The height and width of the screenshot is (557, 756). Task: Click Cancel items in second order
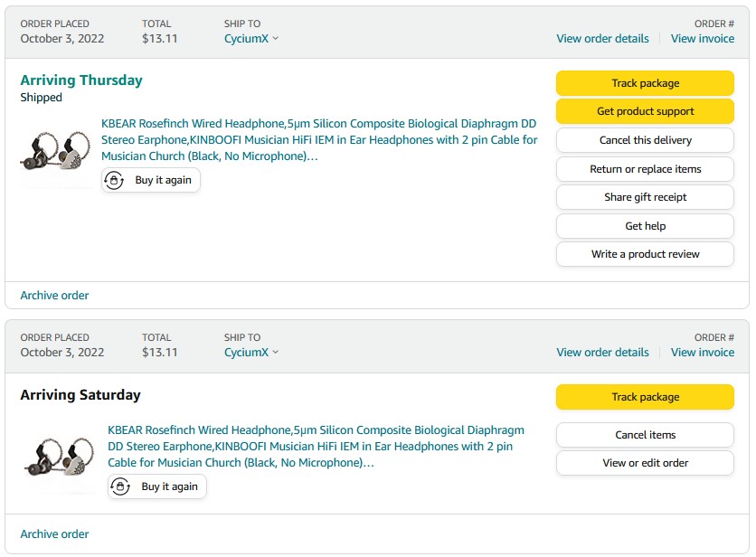click(645, 435)
